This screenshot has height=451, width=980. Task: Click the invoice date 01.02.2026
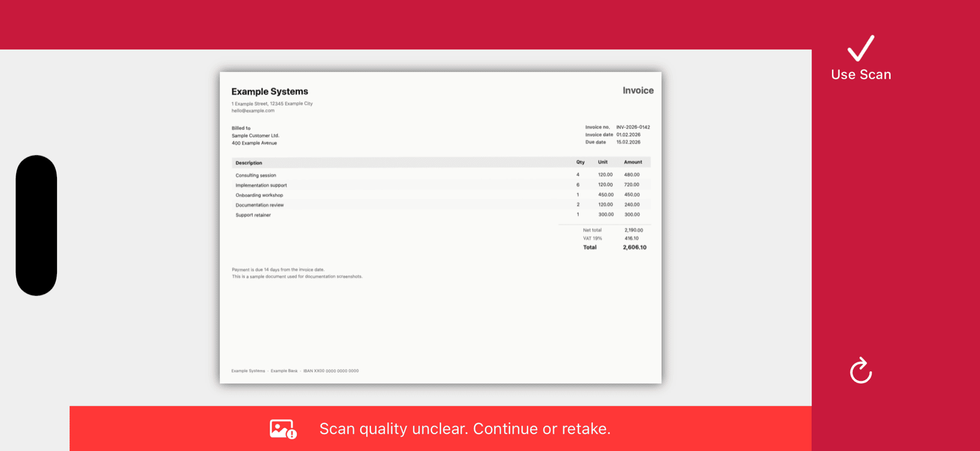[x=628, y=135]
